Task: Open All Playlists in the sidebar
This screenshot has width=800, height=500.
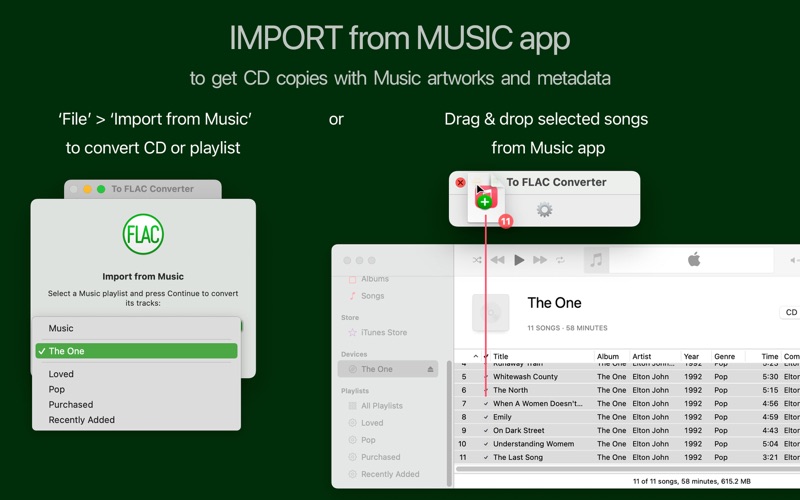Action: click(x=376, y=406)
